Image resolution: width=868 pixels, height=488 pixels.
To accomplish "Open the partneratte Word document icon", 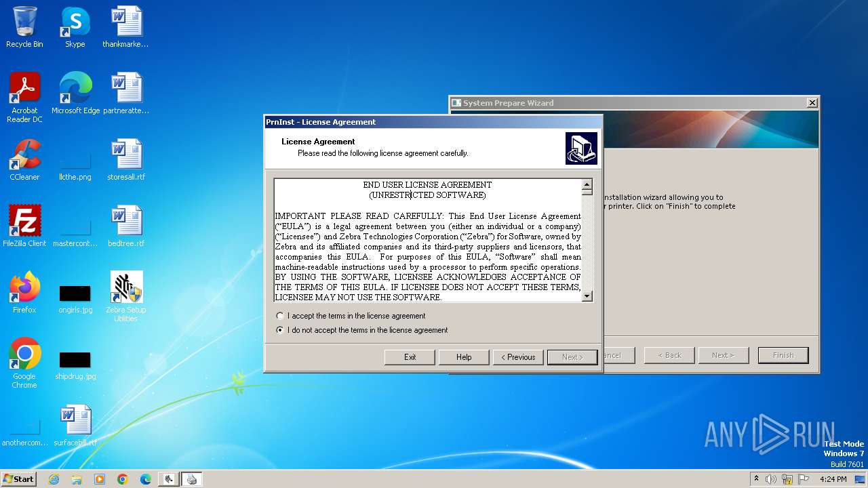I will (126, 94).
